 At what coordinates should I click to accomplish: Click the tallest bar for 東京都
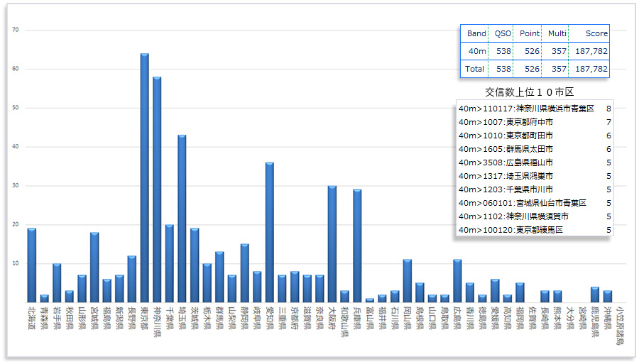coord(144,177)
